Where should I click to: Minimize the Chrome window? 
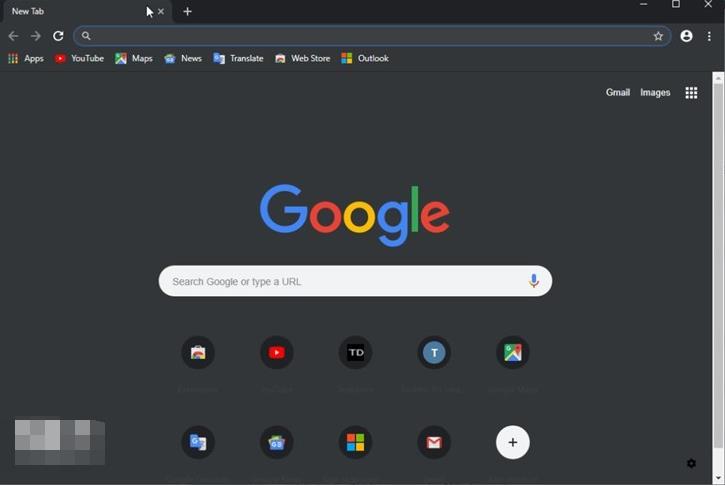643,4
